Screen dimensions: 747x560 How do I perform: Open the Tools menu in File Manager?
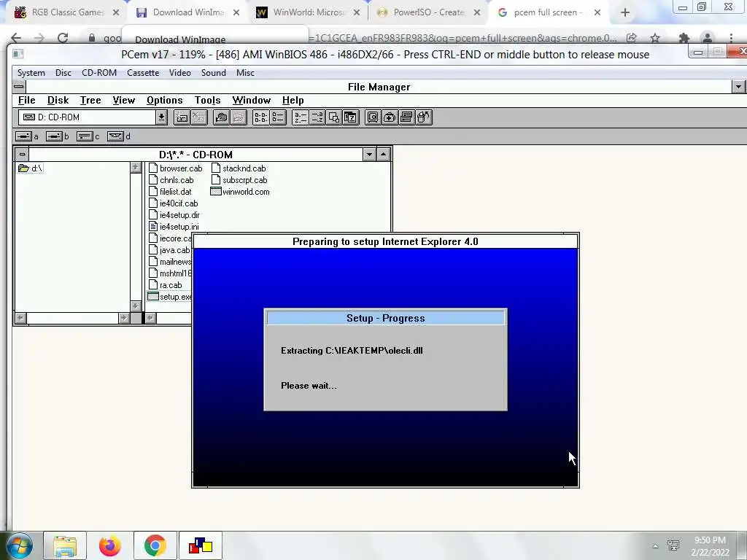[x=207, y=101]
